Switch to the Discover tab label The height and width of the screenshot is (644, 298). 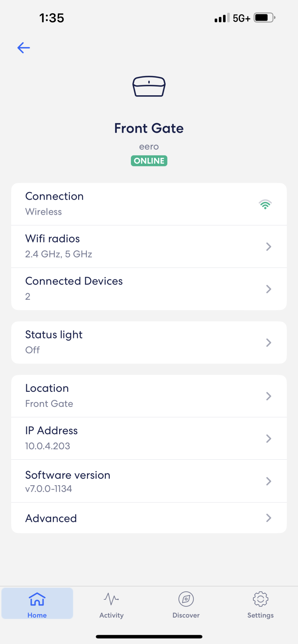point(186,615)
